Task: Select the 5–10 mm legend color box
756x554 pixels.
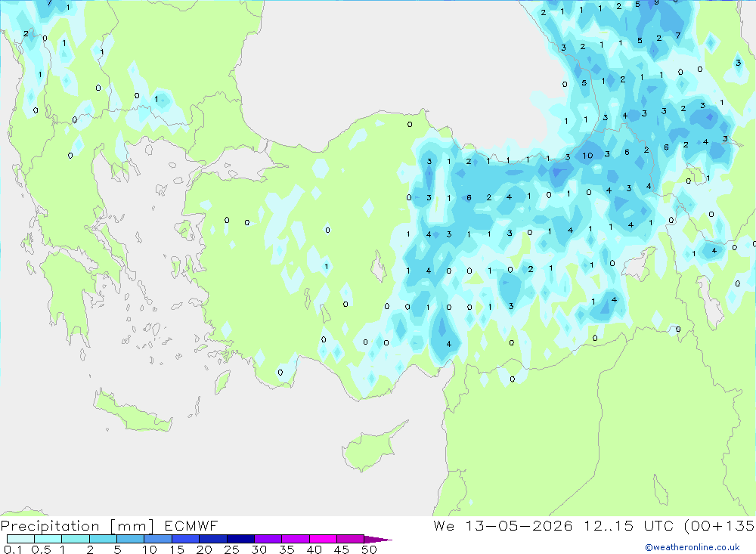Action: click(x=131, y=539)
